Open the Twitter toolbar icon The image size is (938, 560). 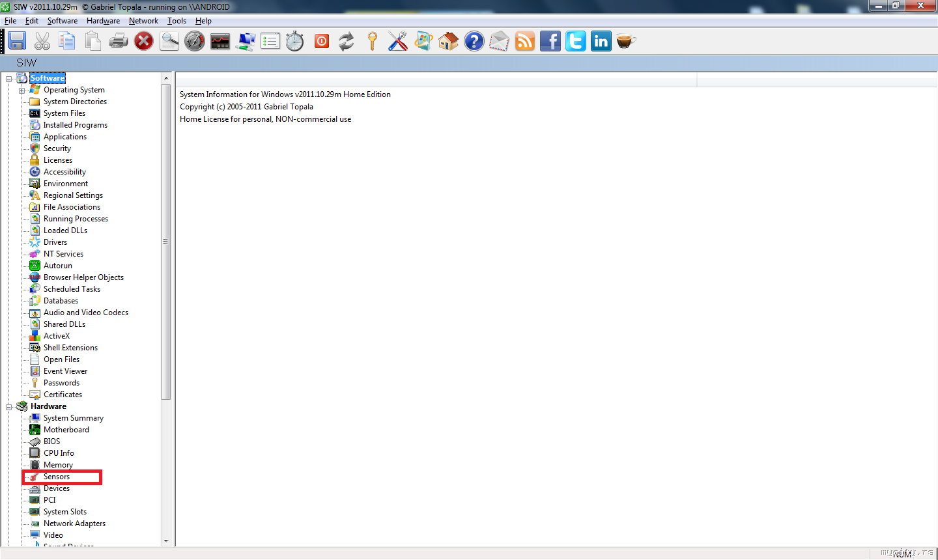[576, 41]
